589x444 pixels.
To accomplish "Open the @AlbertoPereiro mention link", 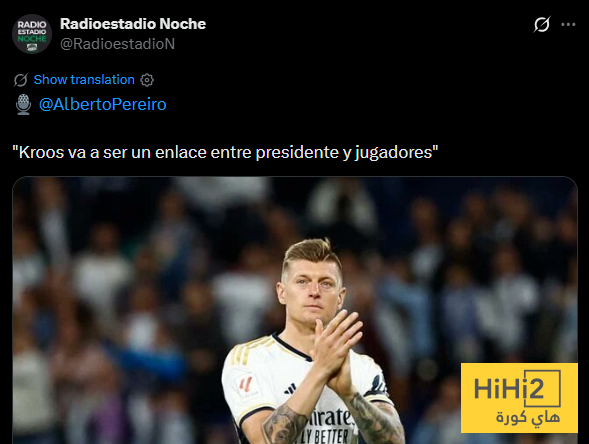I will click(103, 104).
